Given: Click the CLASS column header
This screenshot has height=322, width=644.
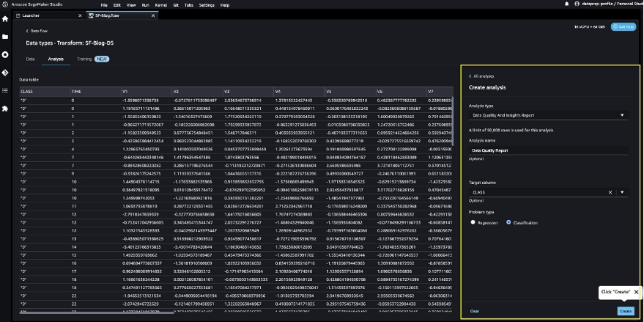Looking at the screenshot, I should click(45, 91).
